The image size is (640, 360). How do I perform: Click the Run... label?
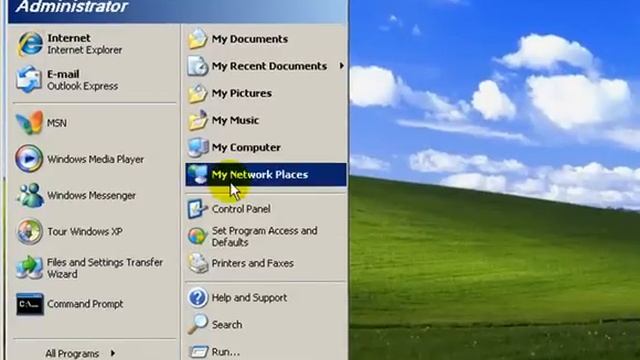[x=225, y=352]
